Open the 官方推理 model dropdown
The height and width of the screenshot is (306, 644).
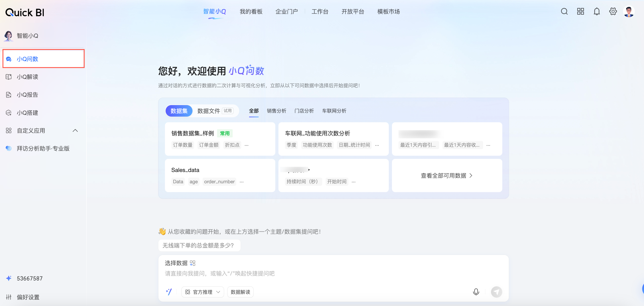(203, 292)
